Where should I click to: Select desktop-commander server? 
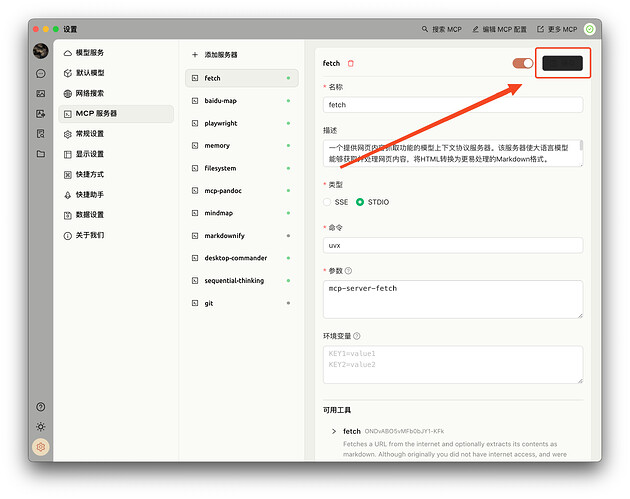241,258
